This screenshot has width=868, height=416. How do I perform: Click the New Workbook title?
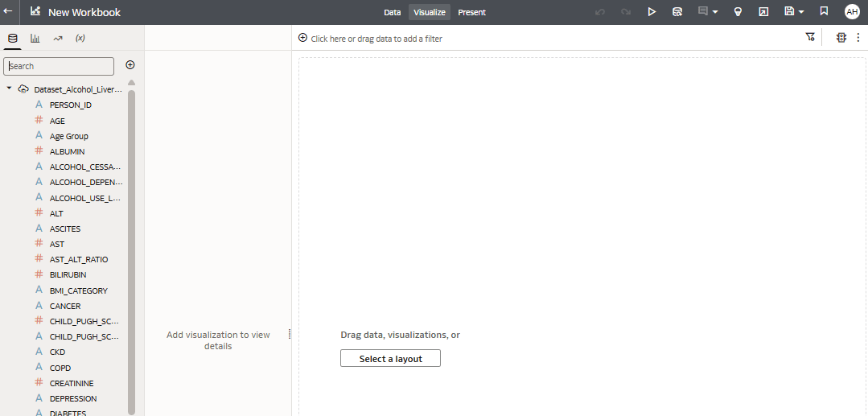click(84, 12)
